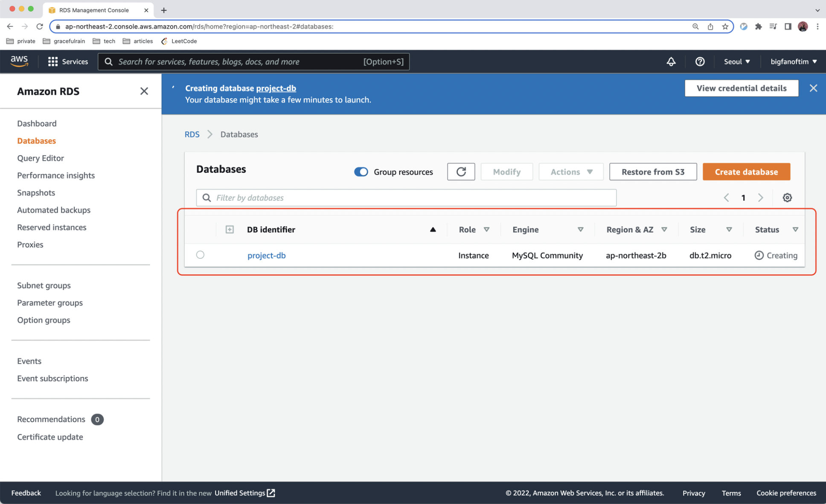Dismiss the creating database banner
The width and height of the screenshot is (826, 504).
813,88
